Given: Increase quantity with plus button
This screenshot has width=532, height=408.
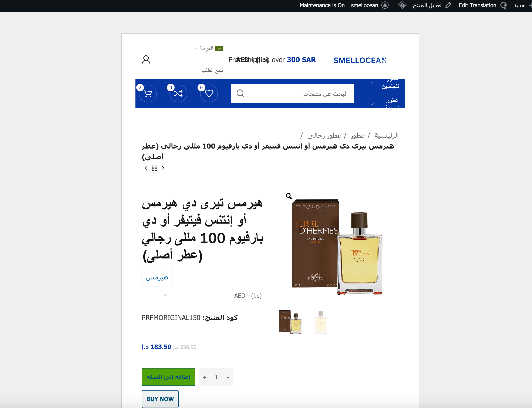Looking at the screenshot, I should pyautogui.click(x=205, y=377).
